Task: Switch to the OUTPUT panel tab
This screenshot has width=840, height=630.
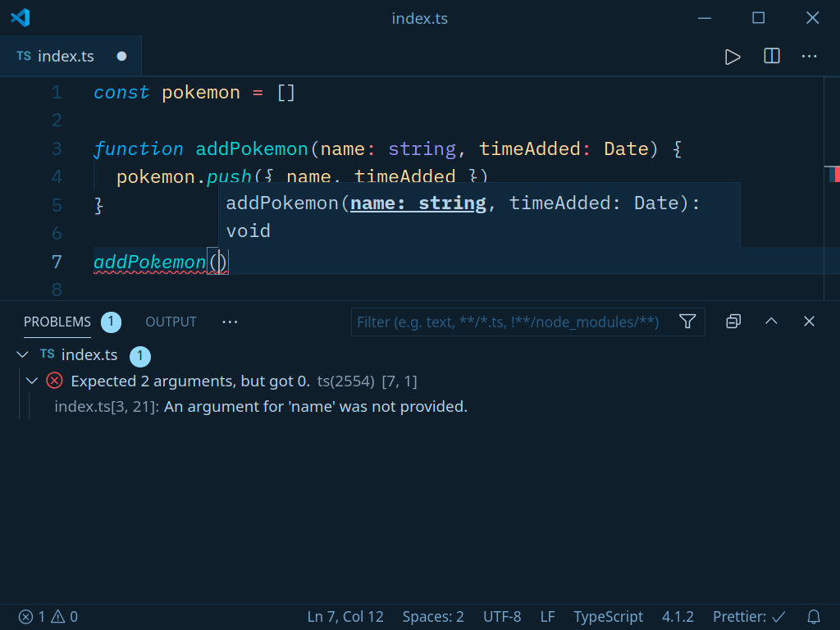Action: pyautogui.click(x=171, y=322)
